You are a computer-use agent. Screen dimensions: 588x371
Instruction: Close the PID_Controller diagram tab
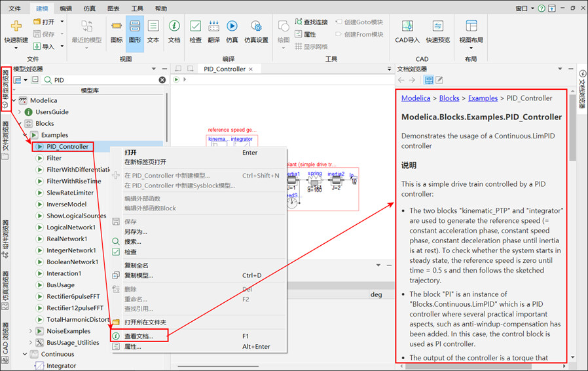coord(251,69)
